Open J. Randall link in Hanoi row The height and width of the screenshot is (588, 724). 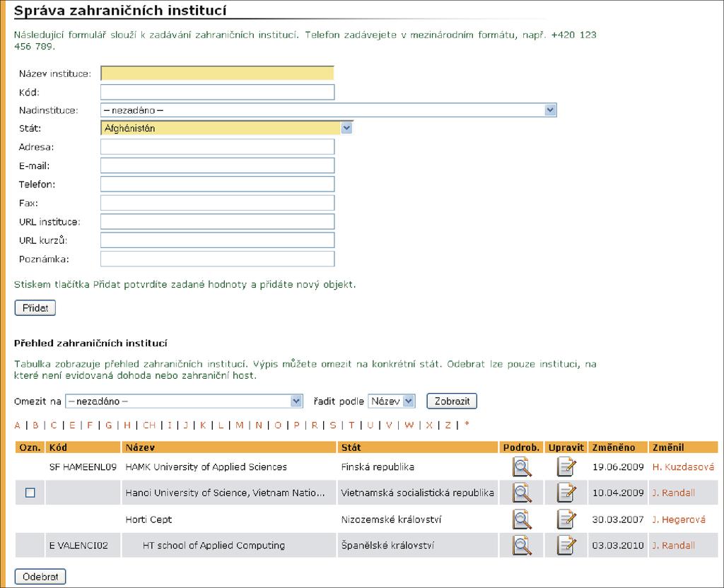[x=673, y=493]
